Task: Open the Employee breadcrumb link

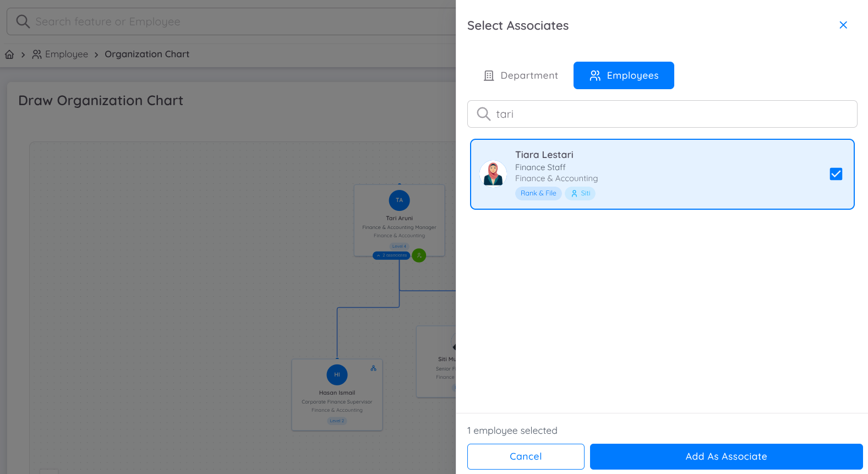Action: (x=60, y=54)
